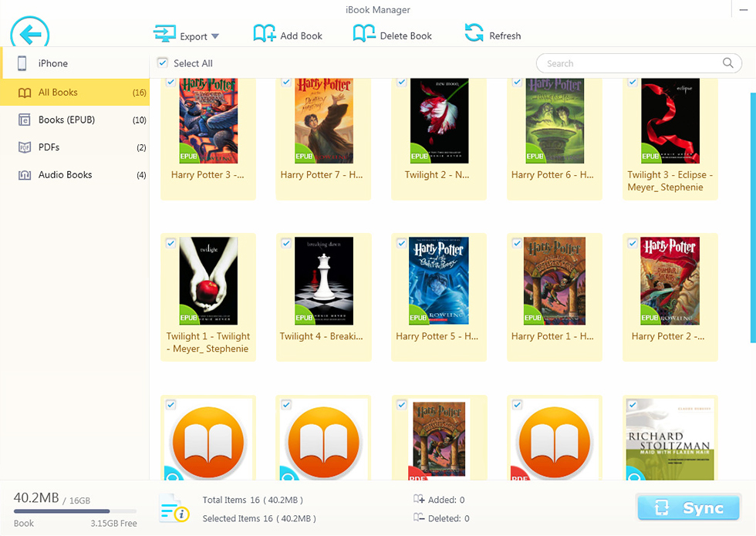Select Harry Potter 2 cover thumbnail
The height and width of the screenshot is (536, 756).
[x=670, y=281]
